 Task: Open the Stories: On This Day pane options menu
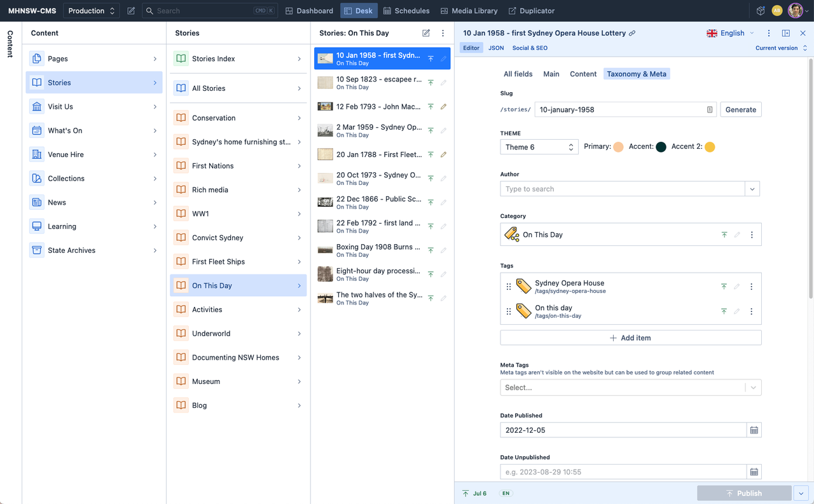click(x=443, y=33)
